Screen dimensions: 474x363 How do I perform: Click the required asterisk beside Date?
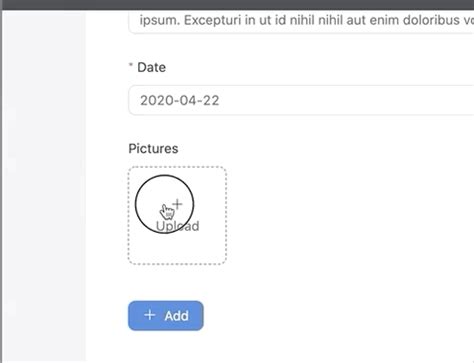pos(131,65)
